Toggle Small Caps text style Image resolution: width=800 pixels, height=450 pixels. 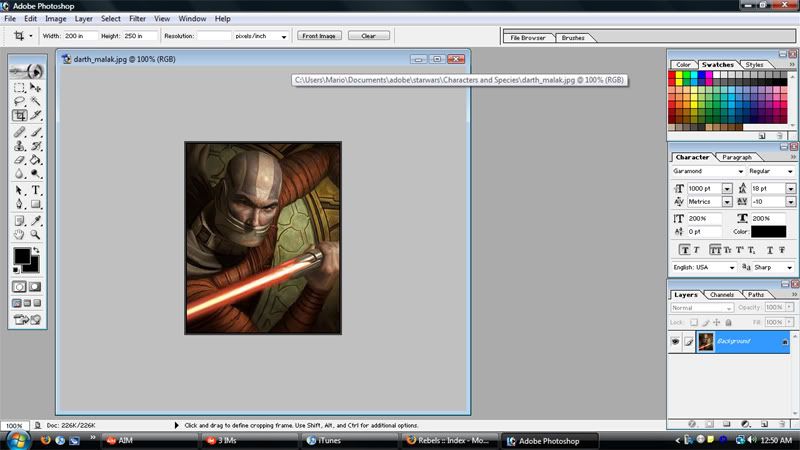[x=728, y=250]
